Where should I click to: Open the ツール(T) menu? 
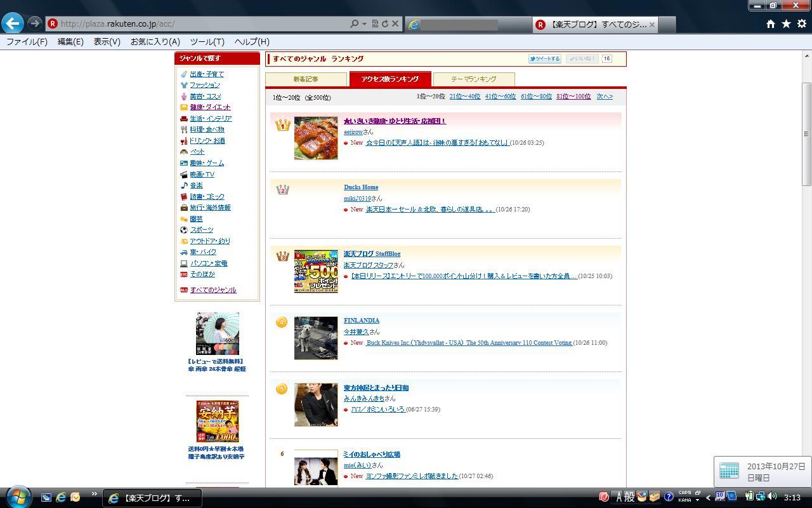[207, 41]
